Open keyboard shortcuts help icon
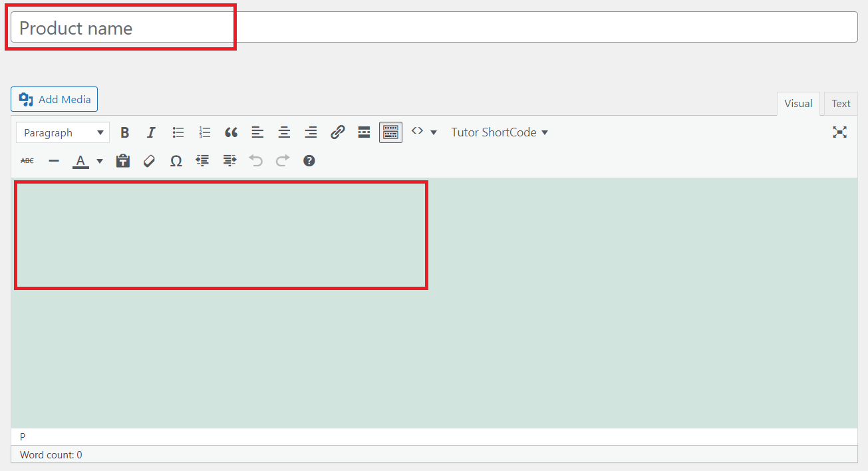Screen dimensions: 868x471 tap(309, 161)
